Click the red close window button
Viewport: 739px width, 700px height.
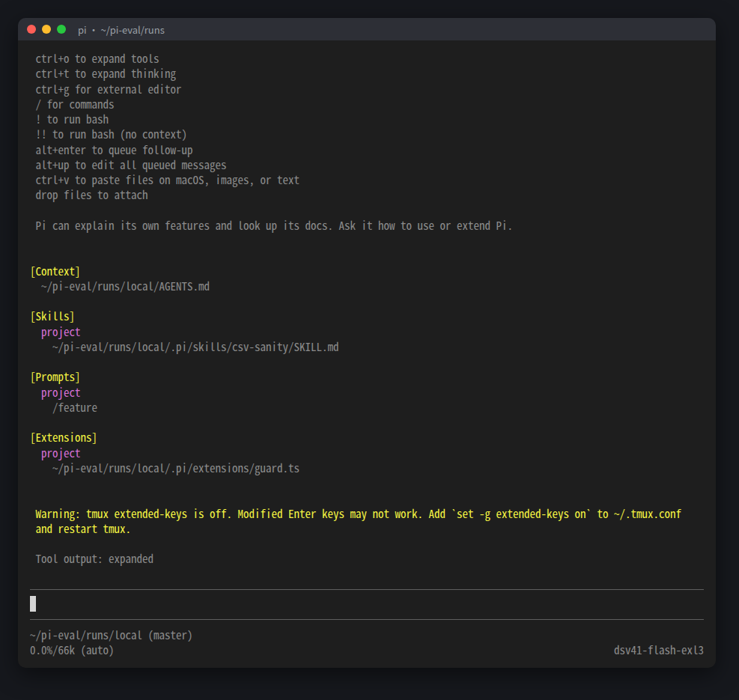coord(31,30)
